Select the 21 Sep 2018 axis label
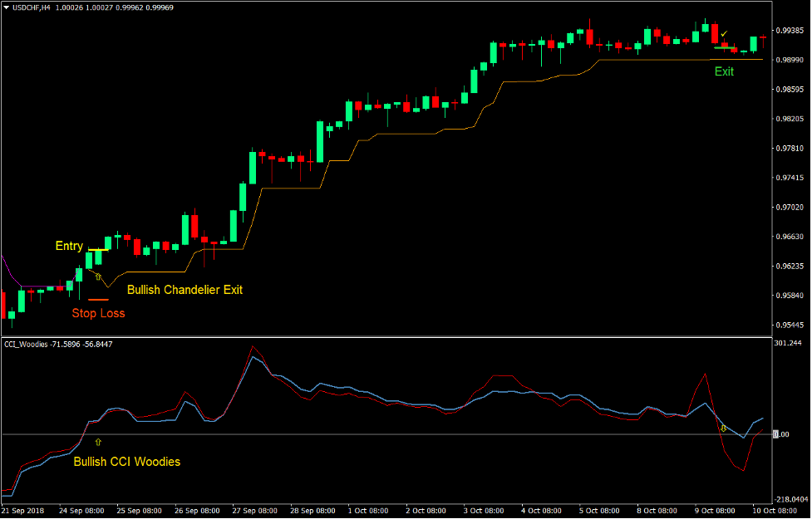Screen dimensions: 812x519 23,509
